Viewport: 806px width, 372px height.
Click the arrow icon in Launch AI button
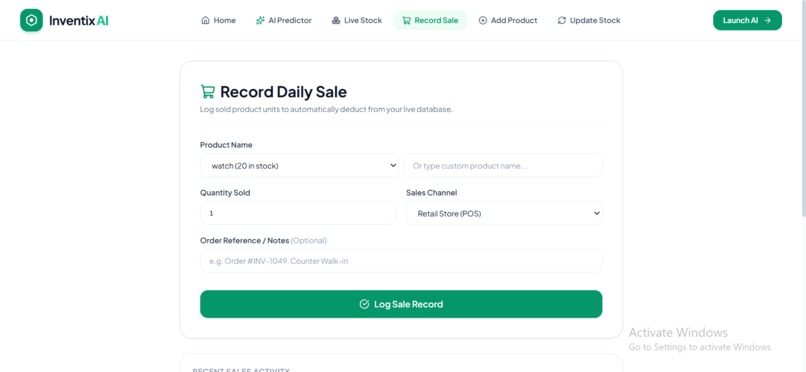coord(767,21)
